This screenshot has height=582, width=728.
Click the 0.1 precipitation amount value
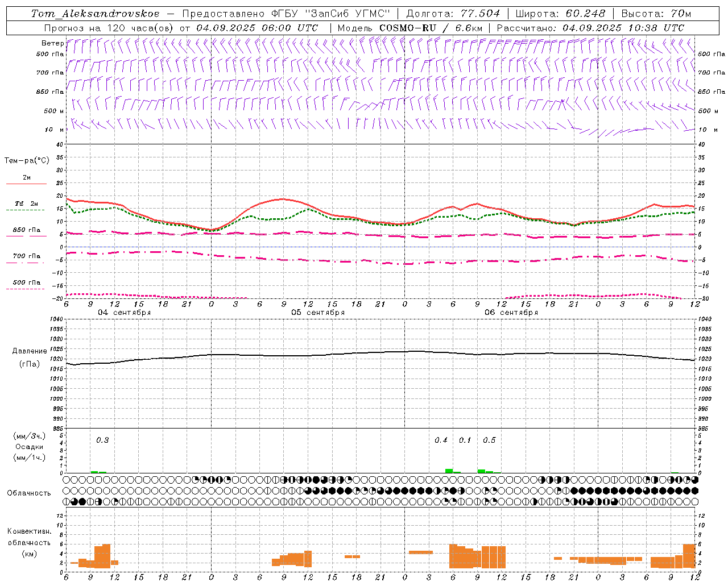(x=465, y=440)
